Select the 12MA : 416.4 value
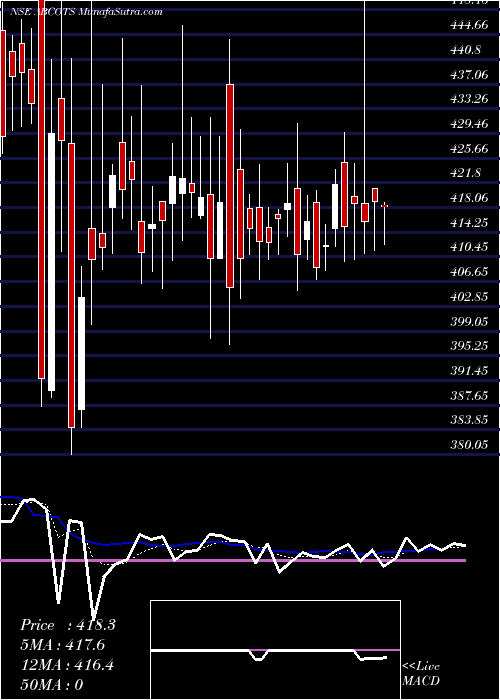The image size is (500, 700). click(x=67, y=665)
